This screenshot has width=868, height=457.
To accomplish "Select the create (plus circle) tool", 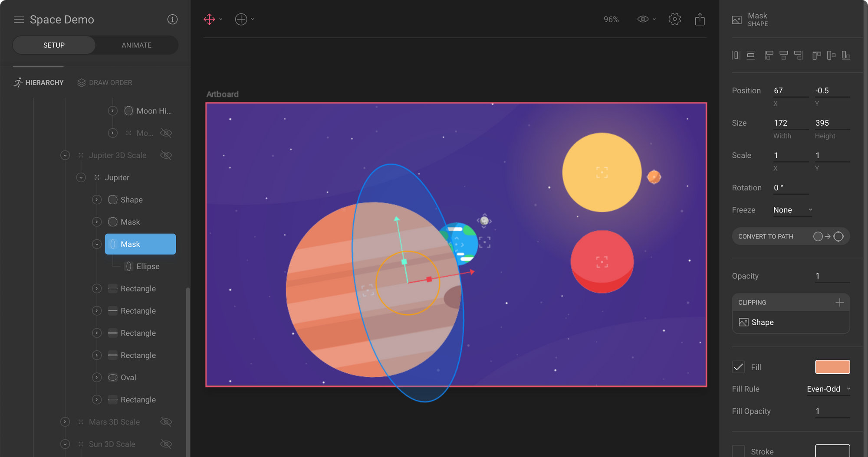I will [x=241, y=20].
